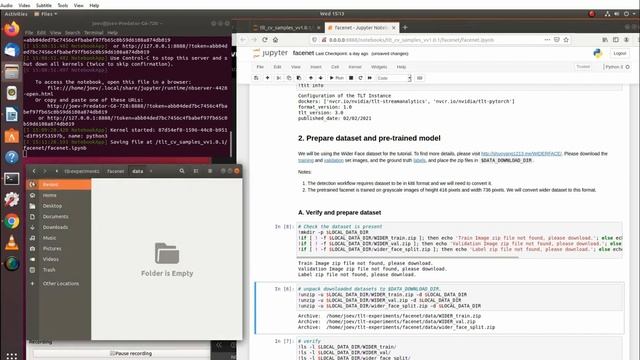
Task: Restart the kernel with circular arrow
Action: click(360, 78)
